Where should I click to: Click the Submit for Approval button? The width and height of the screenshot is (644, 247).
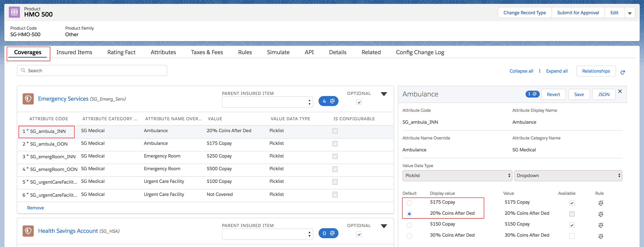point(578,12)
